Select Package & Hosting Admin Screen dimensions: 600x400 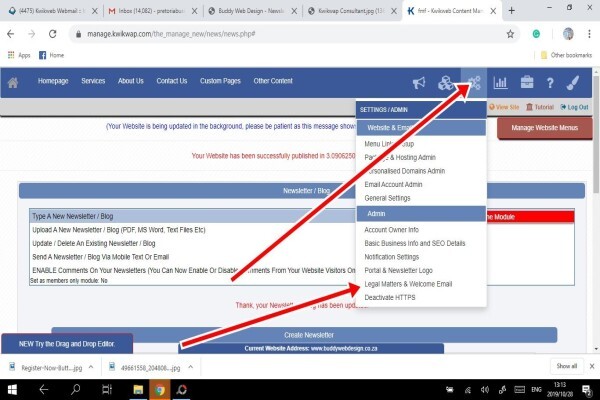[400, 157]
